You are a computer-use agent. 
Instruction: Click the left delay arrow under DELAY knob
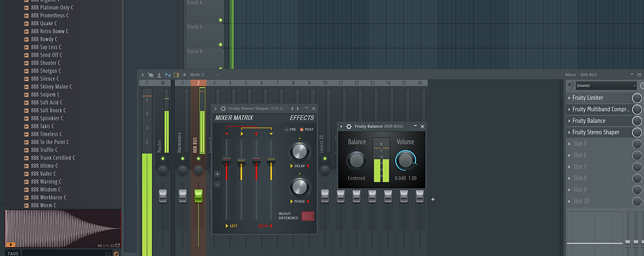coord(292,166)
